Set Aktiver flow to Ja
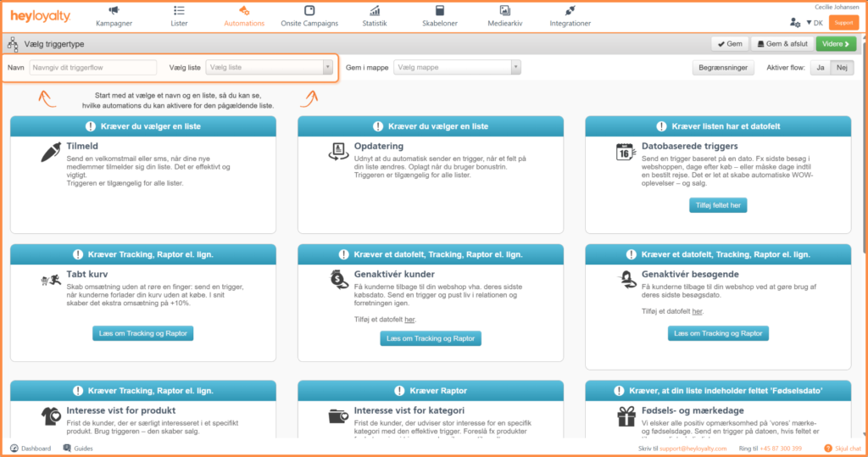 [820, 68]
